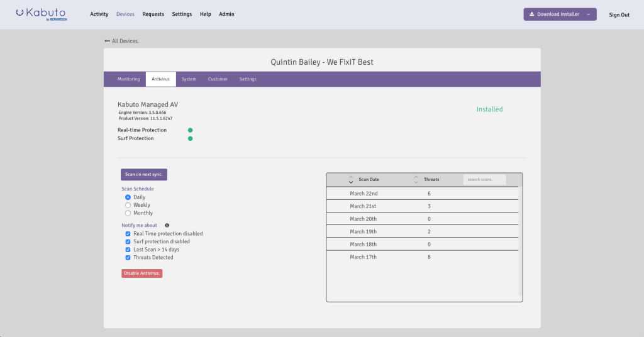This screenshot has height=337, width=644.
Task: Click the download icon on Download Installer
Action: pos(532,14)
